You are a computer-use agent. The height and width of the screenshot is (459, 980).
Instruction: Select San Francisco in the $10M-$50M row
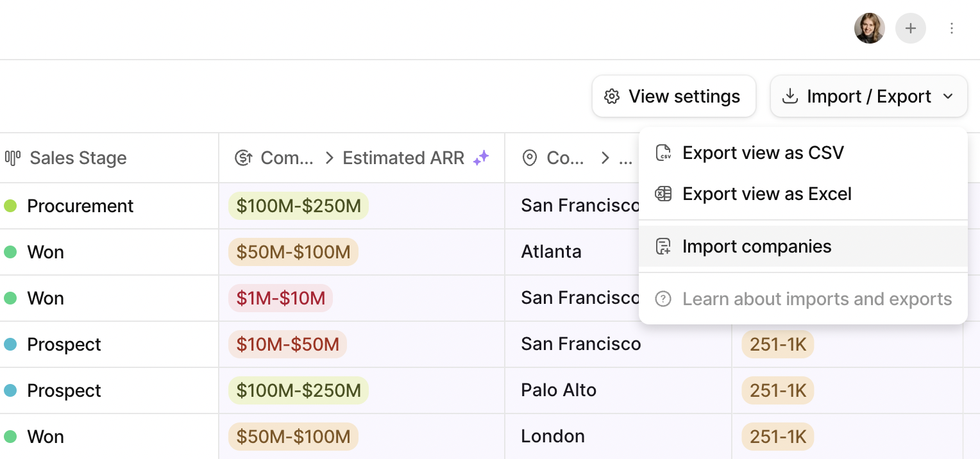[x=581, y=344]
